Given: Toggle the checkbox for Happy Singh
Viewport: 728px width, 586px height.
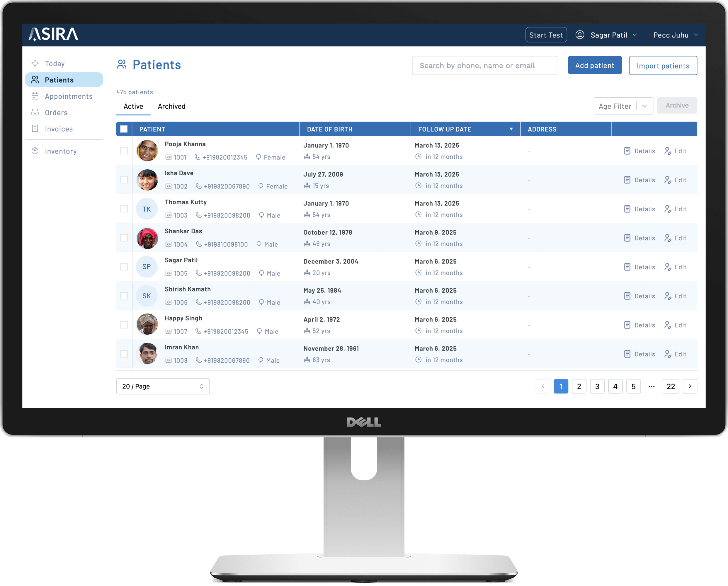Looking at the screenshot, I should point(124,325).
